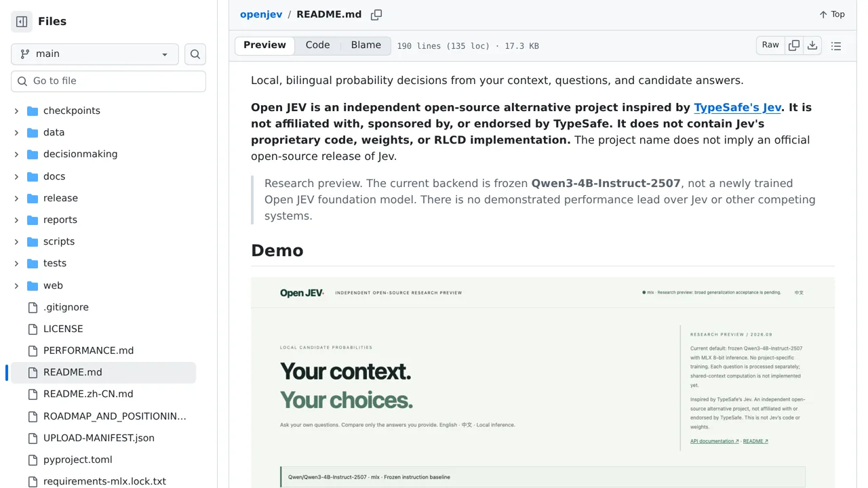Click the README.zh-CN.md file icon
868x488 pixels.
point(33,394)
